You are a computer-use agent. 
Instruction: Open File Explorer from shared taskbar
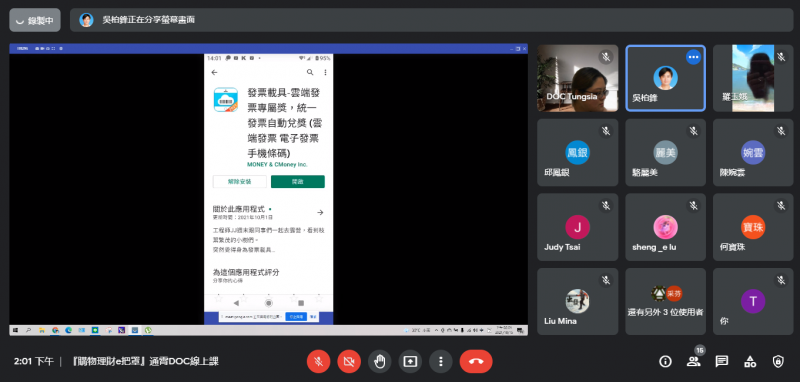pyautogui.click(x=42, y=330)
